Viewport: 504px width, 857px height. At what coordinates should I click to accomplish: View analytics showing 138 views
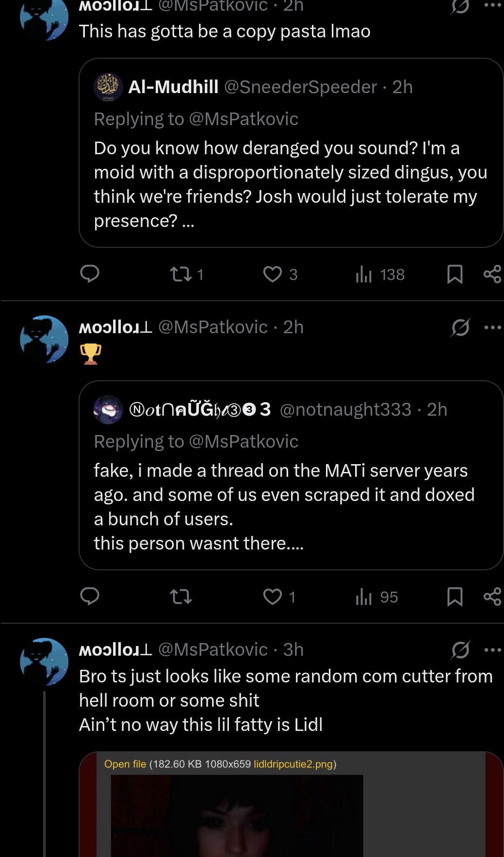pyautogui.click(x=364, y=275)
